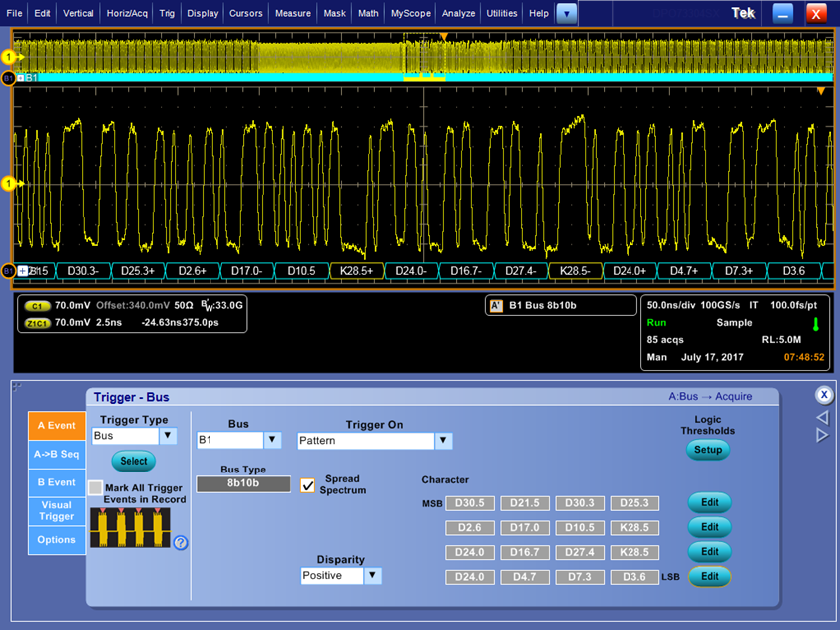Open the Trigger Type dropdown

coord(168,436)
